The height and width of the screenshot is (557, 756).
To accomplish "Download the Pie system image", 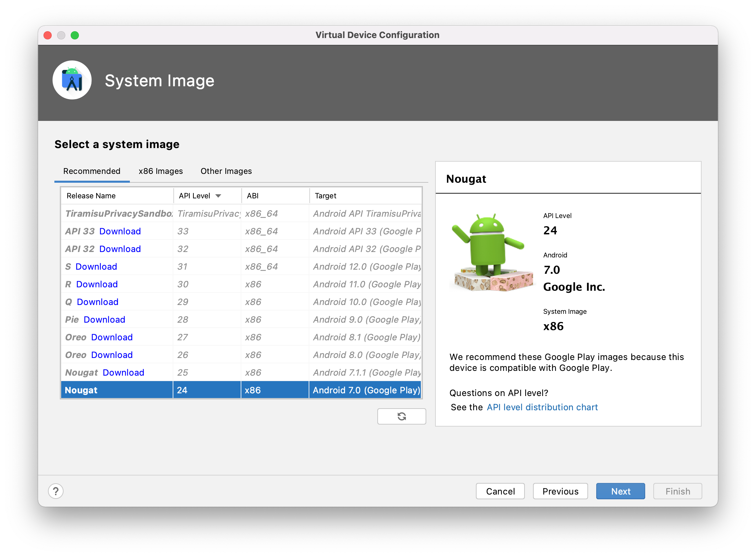I will (x=104, y=320).
